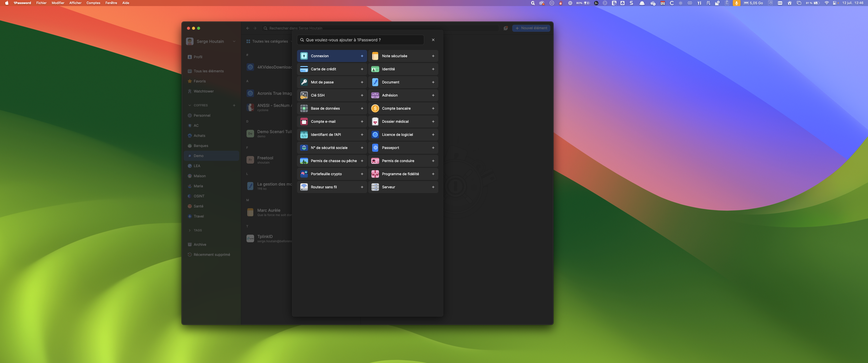Select the Personnel vault

pos(211,115)
